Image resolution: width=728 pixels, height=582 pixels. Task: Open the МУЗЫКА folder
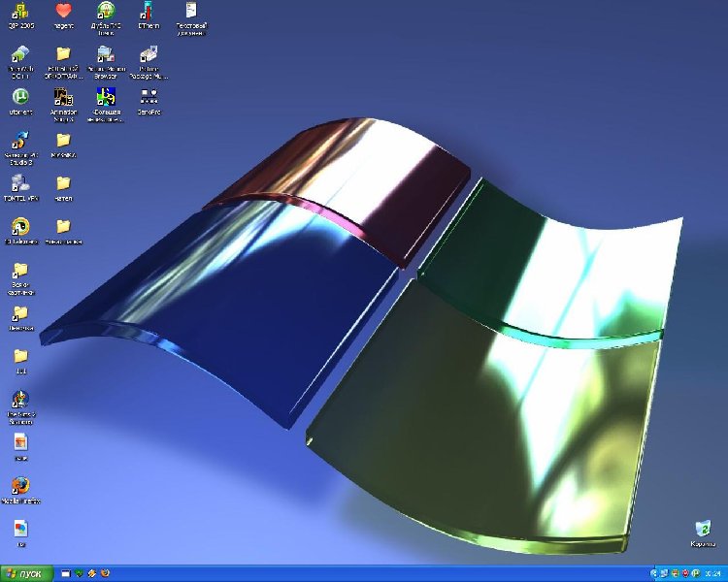(64, 145)
